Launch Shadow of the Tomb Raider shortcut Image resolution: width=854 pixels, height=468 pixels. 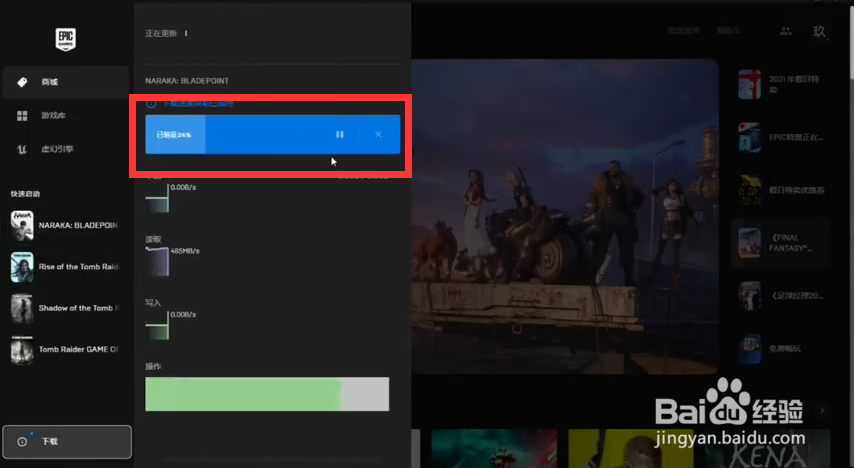tap(65, 308)
